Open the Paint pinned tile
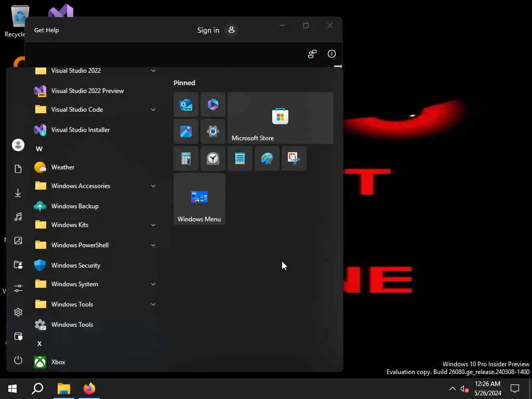Screen dimensions: 532x399 click(267, 158)
